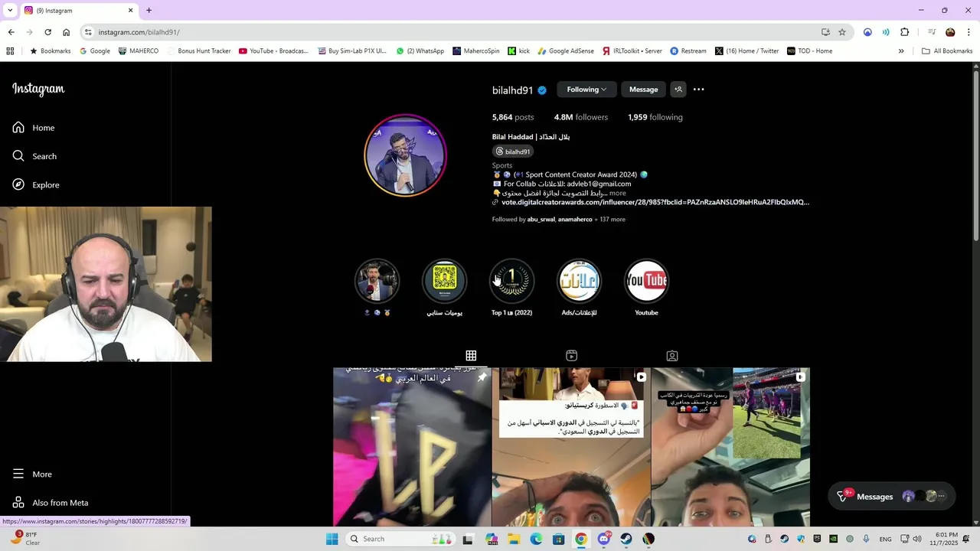Open the Cristiano quote reel post

(571, 447)
